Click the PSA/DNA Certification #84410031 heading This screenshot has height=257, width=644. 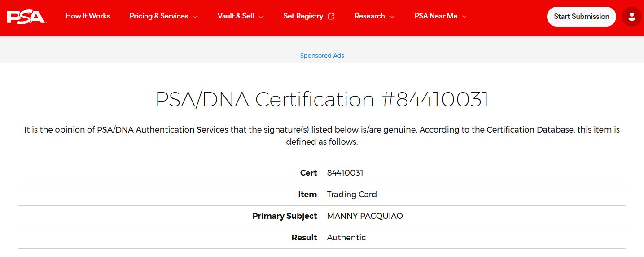pyautogui.click(x=322, y=100)
